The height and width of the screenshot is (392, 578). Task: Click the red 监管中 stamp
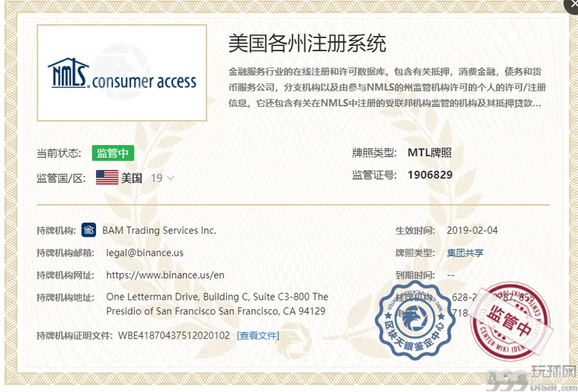click(x=511, y=322)
